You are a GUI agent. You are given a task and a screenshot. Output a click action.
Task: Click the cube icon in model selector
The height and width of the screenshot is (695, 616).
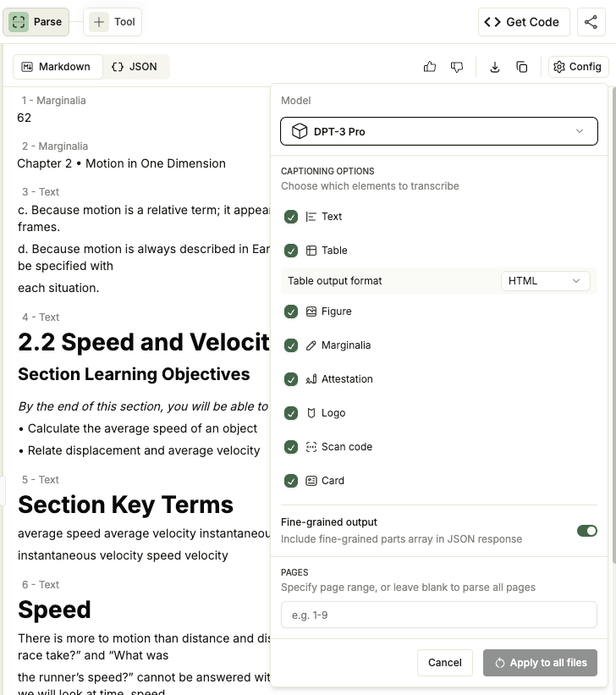pos(300,131)
